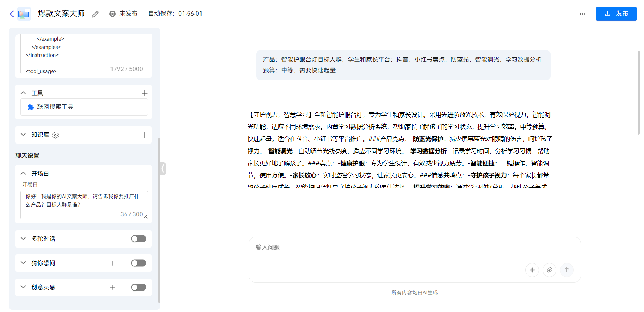Click the add icon next to 工具
Image resolution: width=644 pixels, height=312 pixels.
coord(145,93)
